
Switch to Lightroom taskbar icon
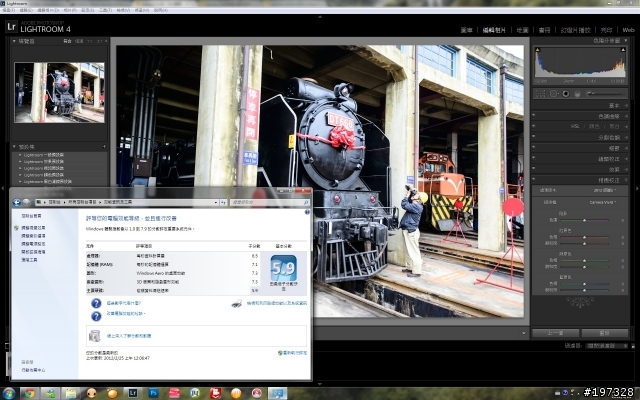coord(133,393)
